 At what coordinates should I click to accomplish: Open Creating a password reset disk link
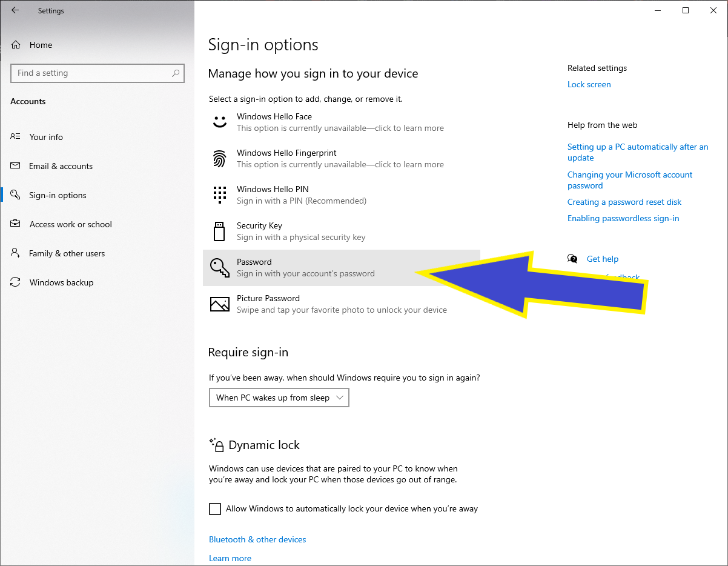(x=624, y=202)
